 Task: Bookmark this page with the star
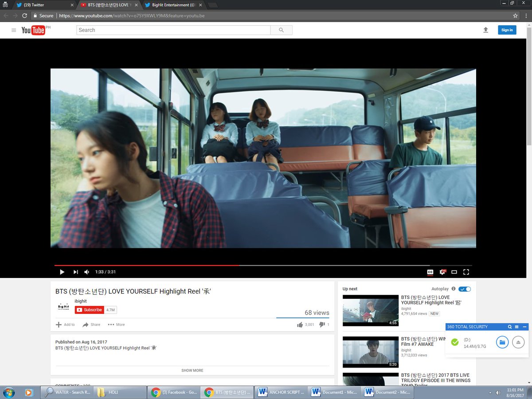tap(515, 16)
